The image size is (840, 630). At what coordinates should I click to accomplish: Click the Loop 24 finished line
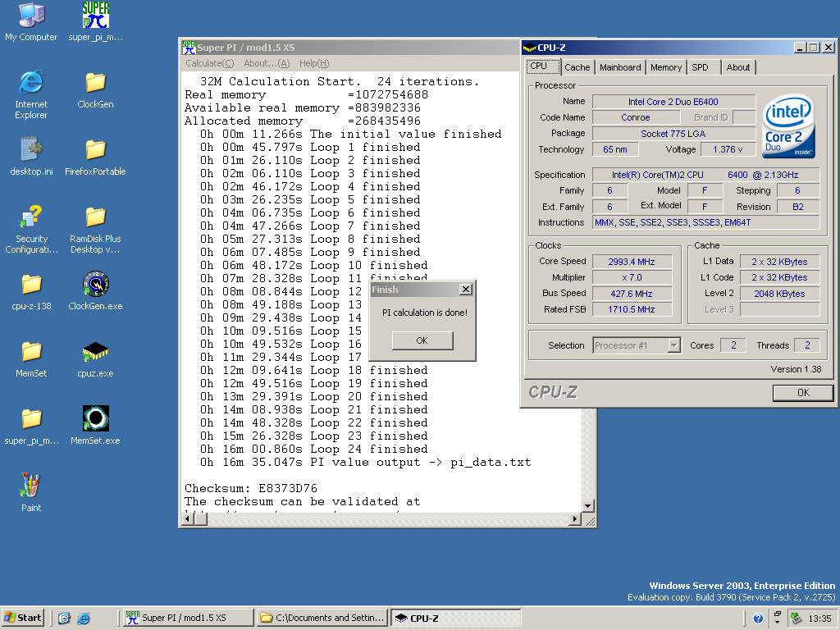(314, 449)
